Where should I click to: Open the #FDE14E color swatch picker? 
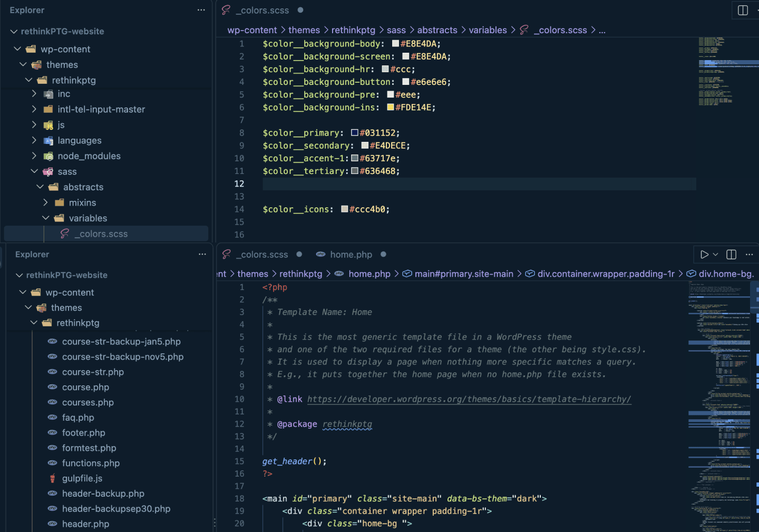391,107
